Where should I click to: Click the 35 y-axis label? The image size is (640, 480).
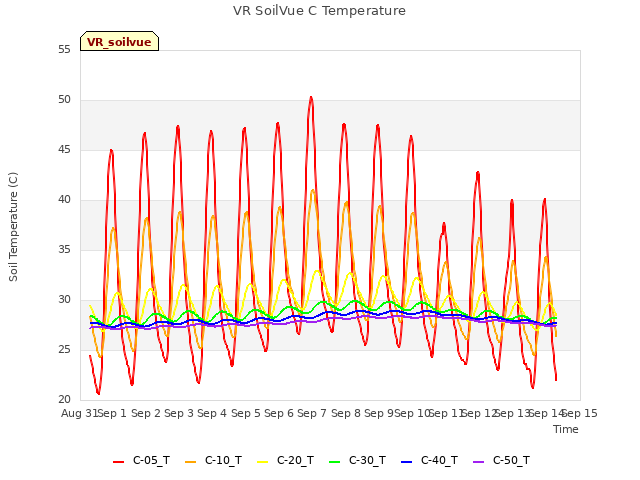(x=64, y=250)
